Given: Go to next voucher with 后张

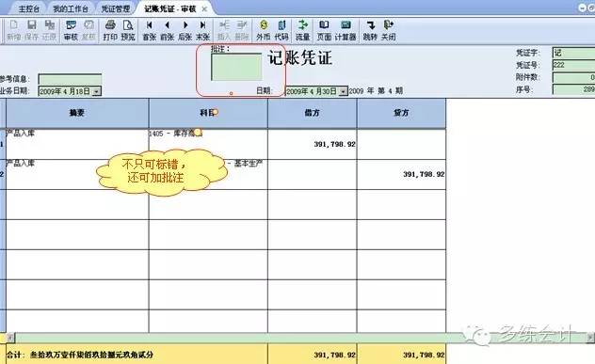Looking at the screenshot, I should 185,30.
